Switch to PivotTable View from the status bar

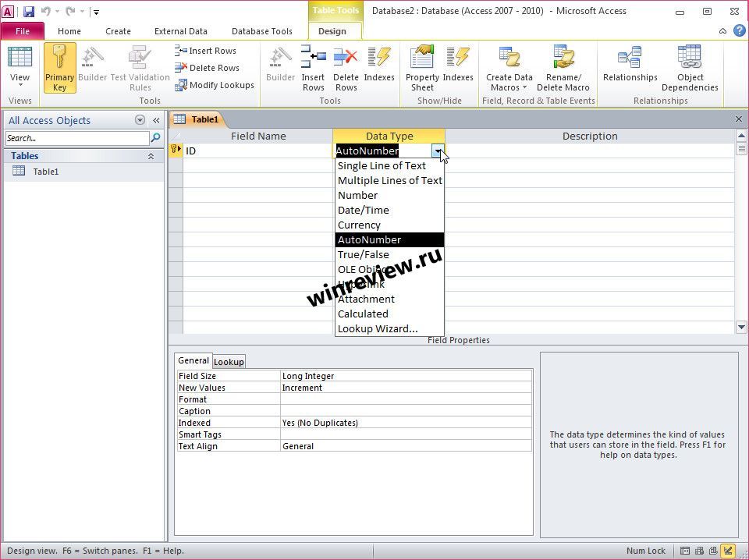tap(699, 551)
